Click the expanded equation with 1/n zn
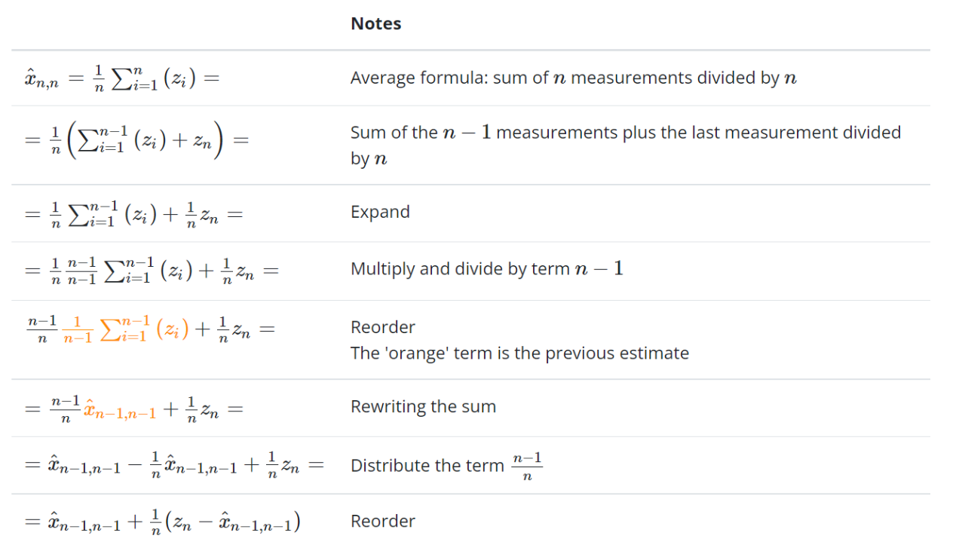Image resolution: width=965 pixels, height=560 pixels. click(x=133, y=213)
